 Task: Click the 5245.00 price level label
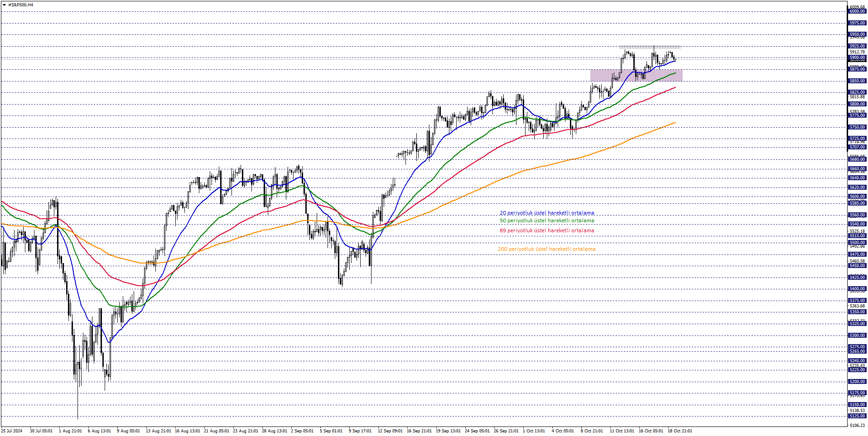[857, 361]
